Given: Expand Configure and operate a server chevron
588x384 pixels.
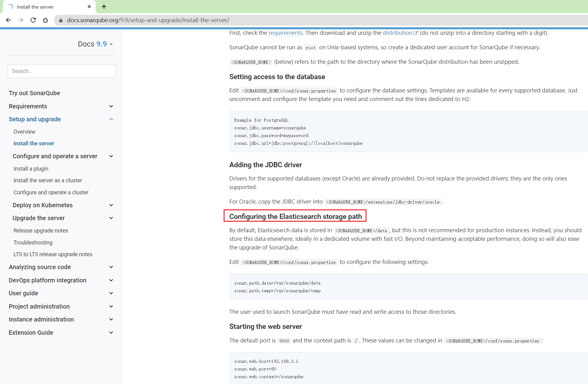Looking at the screenshot, I should (111, 156).
